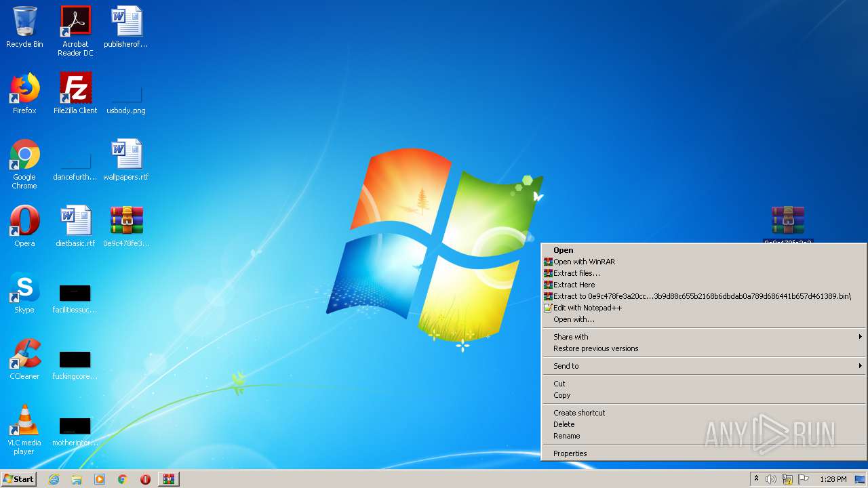868x488 pixels.
Task: Open Skype desktop shortcut
Action: (24, 293)
